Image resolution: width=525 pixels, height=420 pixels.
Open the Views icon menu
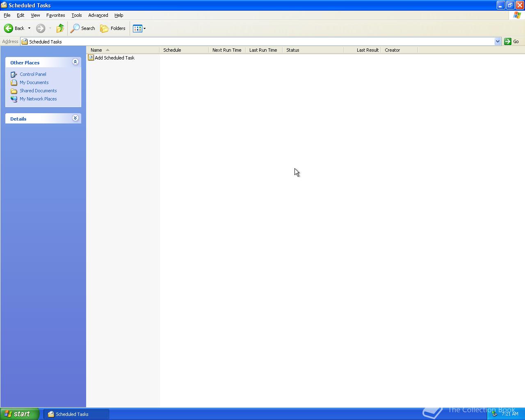point(139,28)
